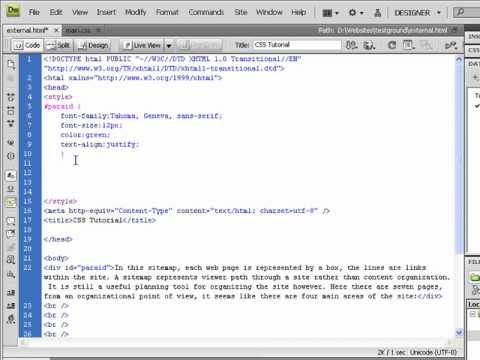The width and height of the screenshot is (480, 360).
Task: Click Remove Comment icon
Action: point(11,234)
